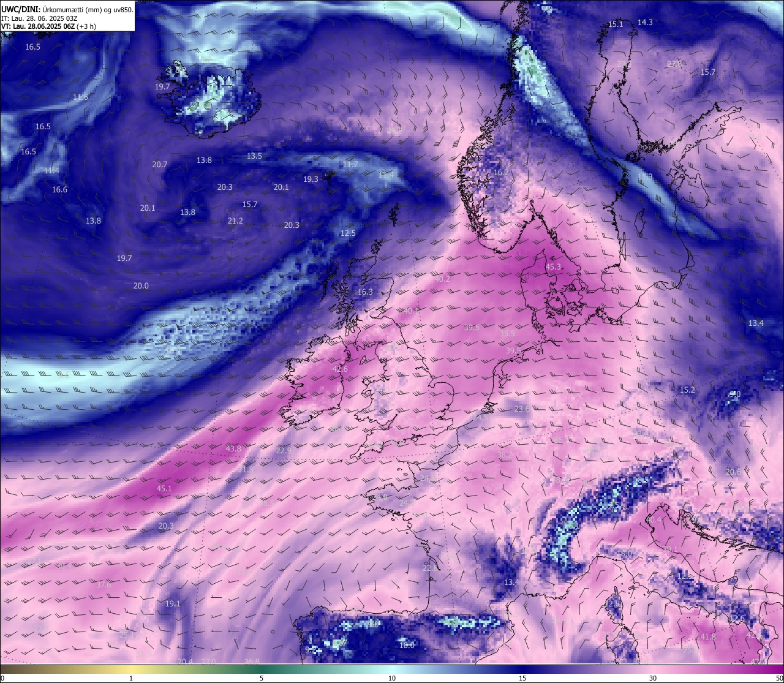
Task: Click the 15 tick on the color scale
Action: click(x=522, y=678)
